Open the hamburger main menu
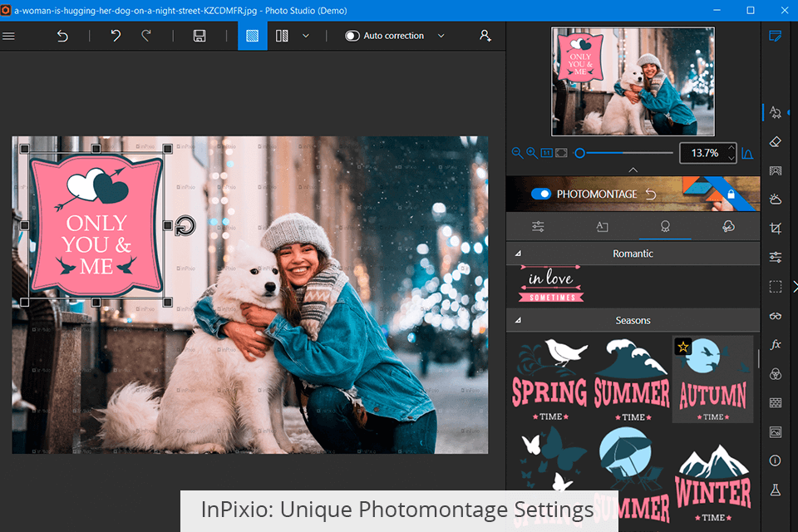This screenshot has width=798, height=532. point(9,36)
